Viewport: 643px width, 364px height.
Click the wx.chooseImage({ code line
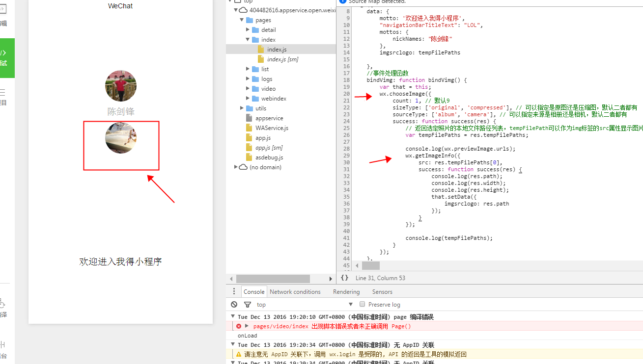click(405, 94)
